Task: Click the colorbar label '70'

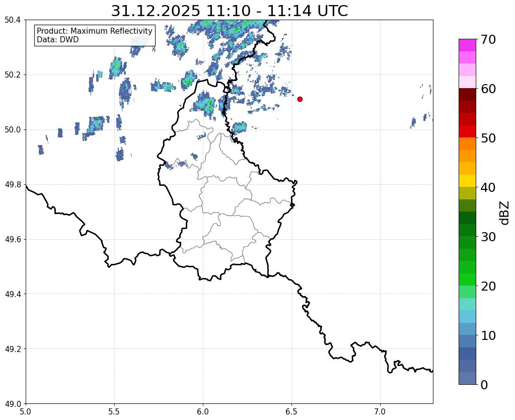Action: click(488, 39)
